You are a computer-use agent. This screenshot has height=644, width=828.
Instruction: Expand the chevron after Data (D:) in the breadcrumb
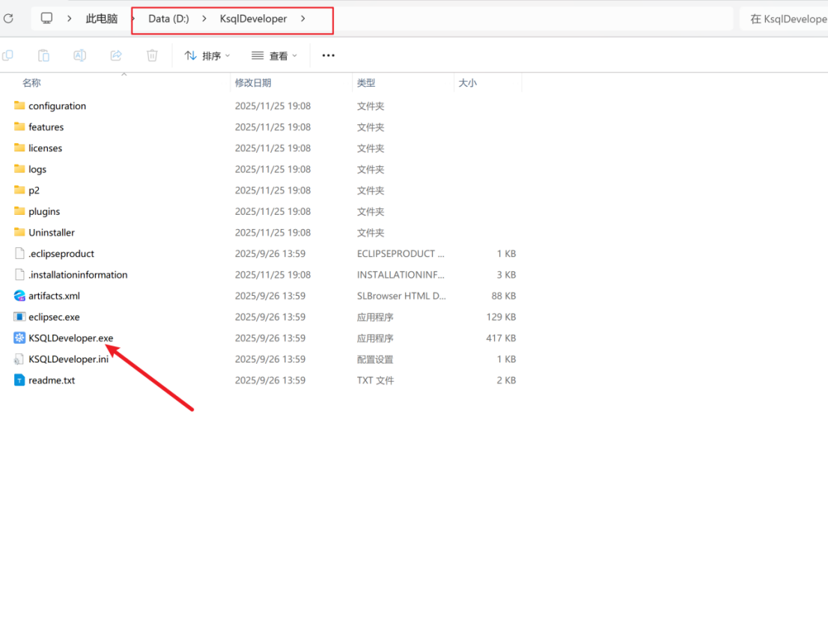204,19
